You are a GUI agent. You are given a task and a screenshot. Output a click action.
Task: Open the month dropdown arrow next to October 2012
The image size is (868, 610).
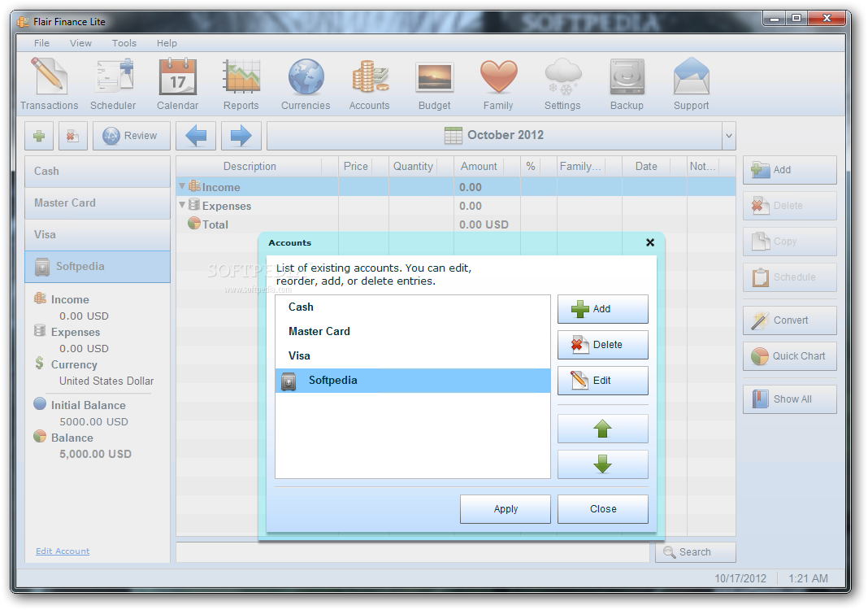728,136
